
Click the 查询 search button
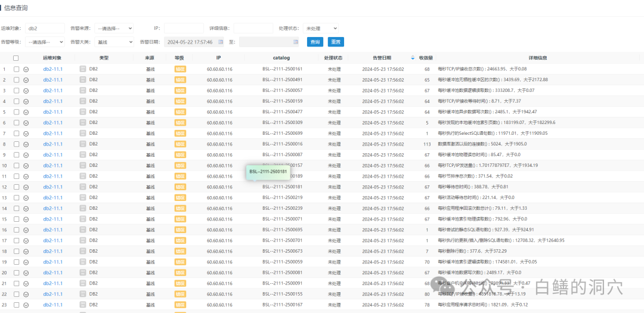tap(315, 42)
